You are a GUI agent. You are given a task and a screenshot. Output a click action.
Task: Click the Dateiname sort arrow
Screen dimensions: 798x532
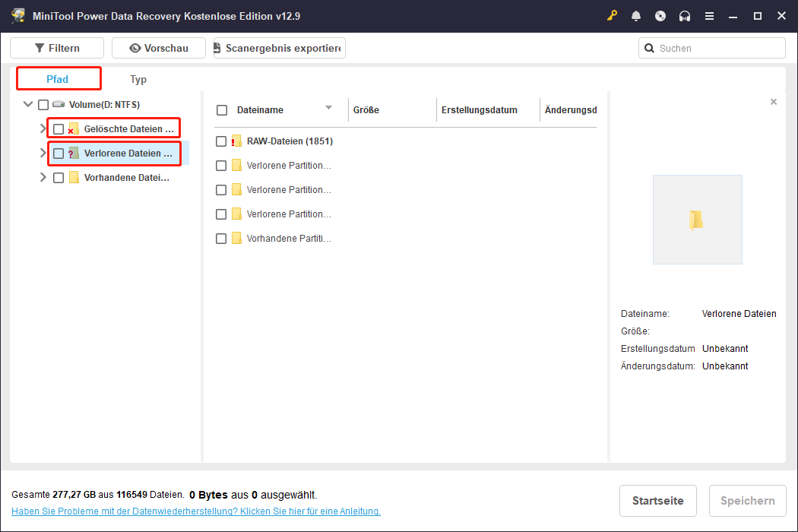(328, 107)
